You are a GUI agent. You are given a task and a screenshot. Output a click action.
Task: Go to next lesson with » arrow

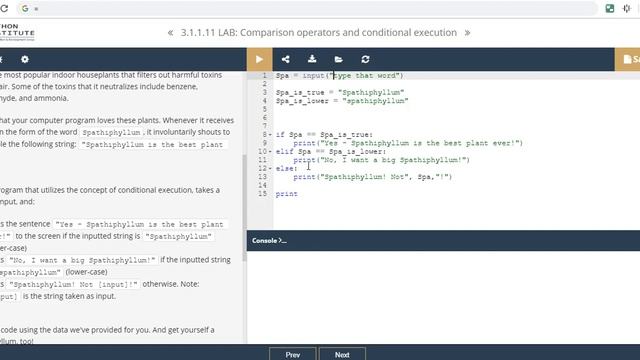[x=467, y=33]
